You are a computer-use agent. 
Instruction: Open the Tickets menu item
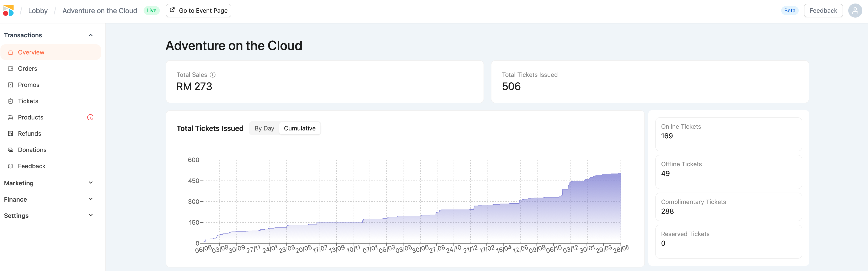coord(28,101)
